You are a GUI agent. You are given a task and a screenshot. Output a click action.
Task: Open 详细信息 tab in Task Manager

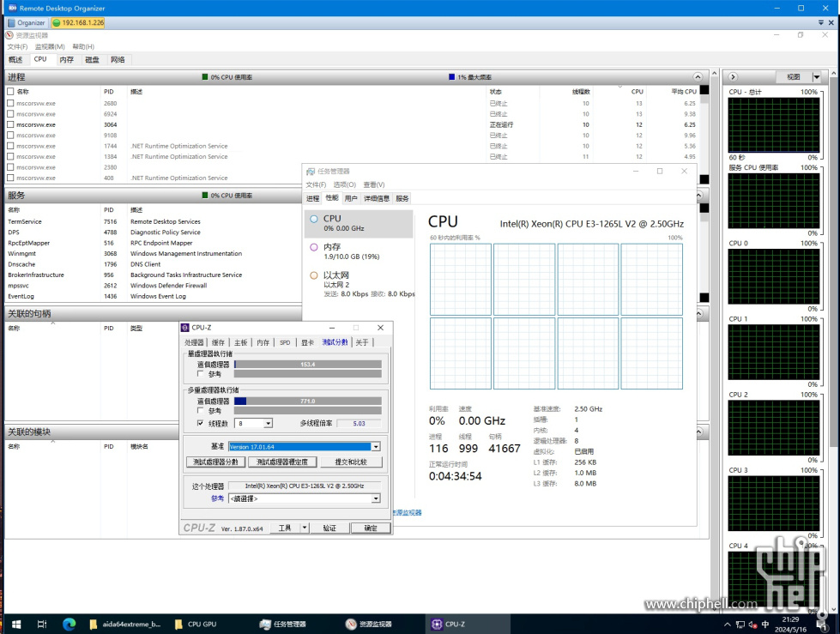pyautogui.click(x=377, y=198)
